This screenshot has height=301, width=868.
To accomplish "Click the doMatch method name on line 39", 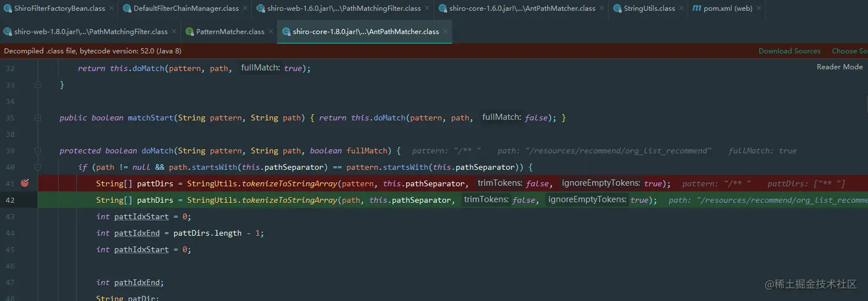I will [x=157, y=151].
